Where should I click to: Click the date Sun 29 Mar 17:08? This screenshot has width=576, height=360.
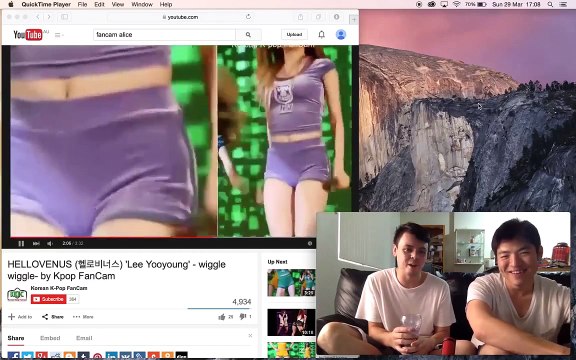[516, 4]
